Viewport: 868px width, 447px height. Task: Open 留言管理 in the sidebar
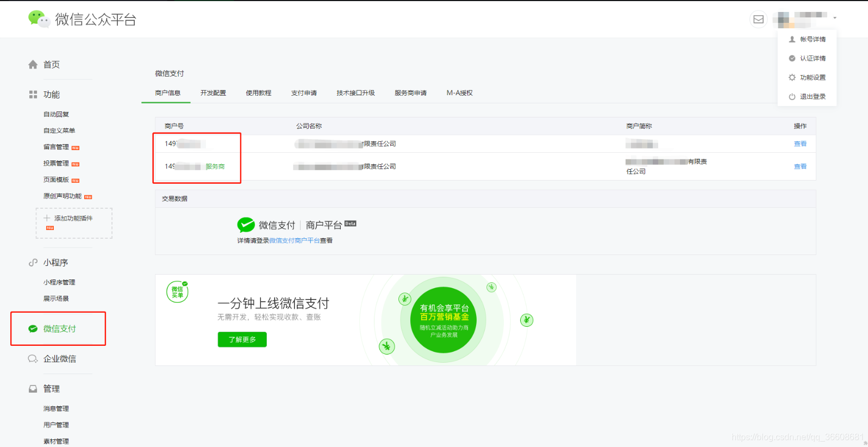click(56, 147)
